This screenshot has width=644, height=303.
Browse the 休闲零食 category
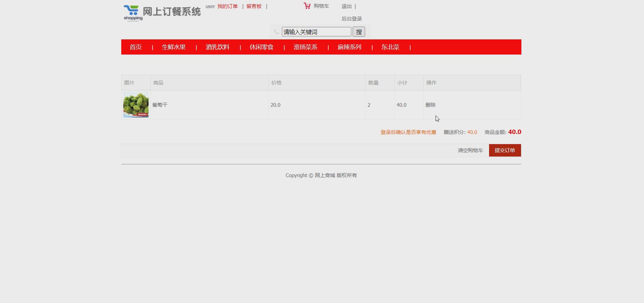point(261,47)
